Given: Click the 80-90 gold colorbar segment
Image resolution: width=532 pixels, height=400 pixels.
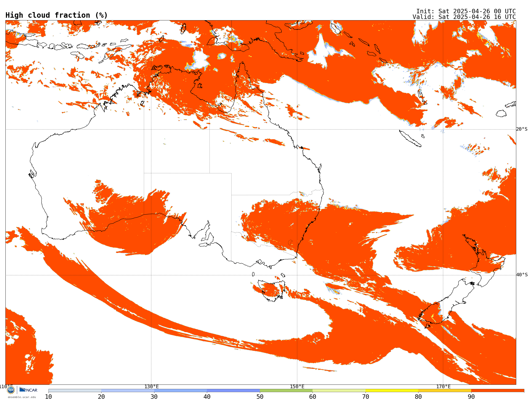Looking at the screenshot, I should click(445, 391).
